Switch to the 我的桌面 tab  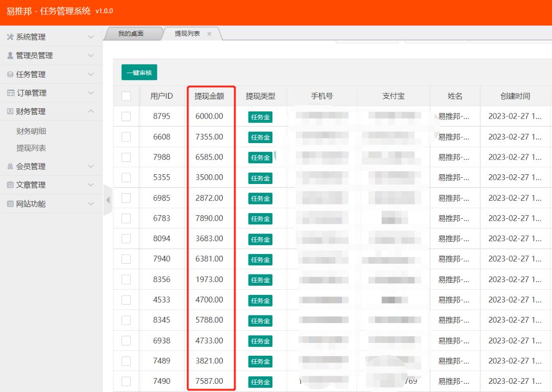pos(132,33)
